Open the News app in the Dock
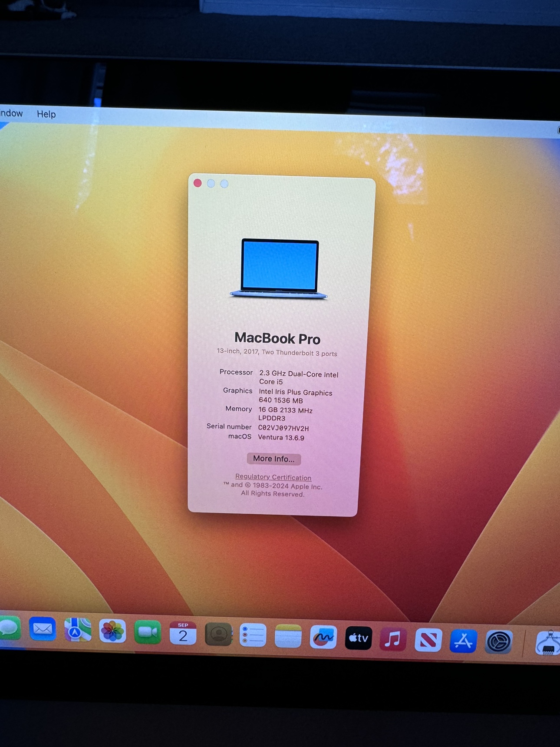 pyautogui.click(x=428, y=641)
